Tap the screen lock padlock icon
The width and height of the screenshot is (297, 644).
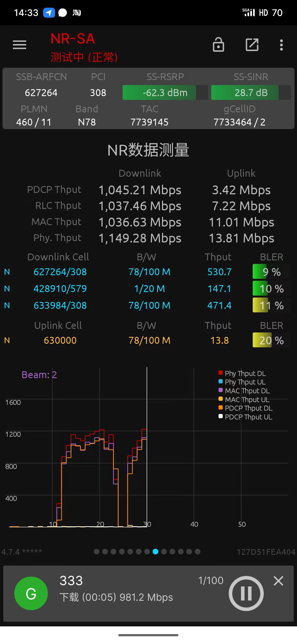[218, 45]
